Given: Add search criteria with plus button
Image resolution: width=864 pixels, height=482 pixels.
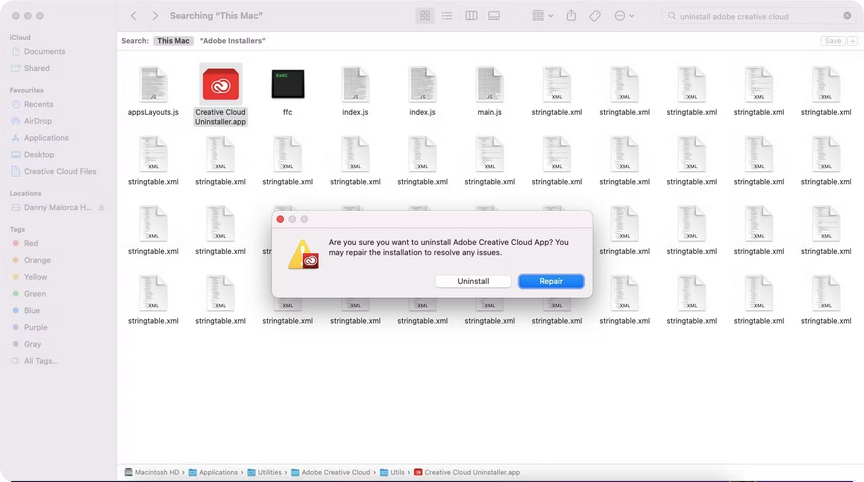Looking at the screenshot, I should [x=852, y=41].
